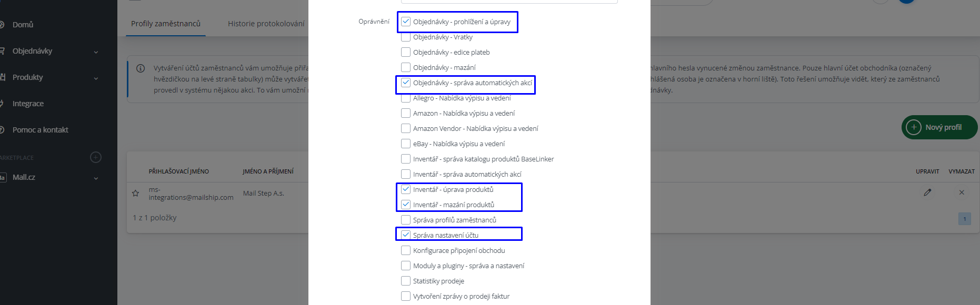Click the plus icon next to Marketplace
The image size is (980, 305).
click(96, 157)
